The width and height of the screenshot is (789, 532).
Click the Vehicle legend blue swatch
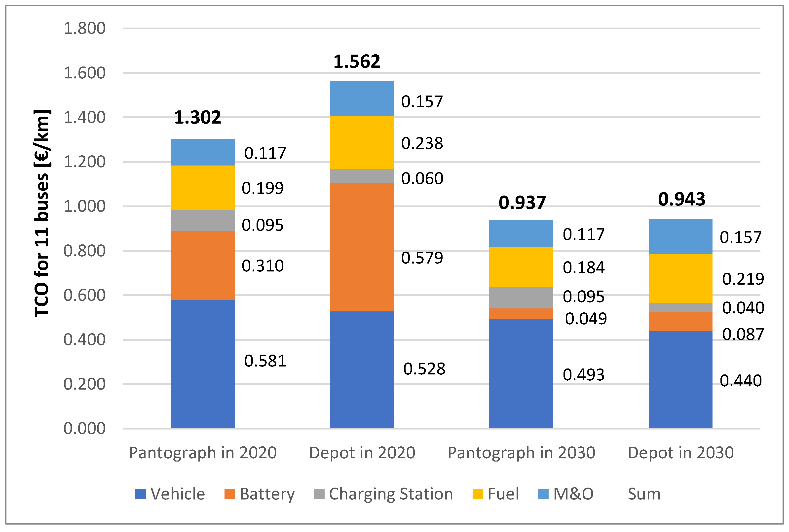point(141,494)
